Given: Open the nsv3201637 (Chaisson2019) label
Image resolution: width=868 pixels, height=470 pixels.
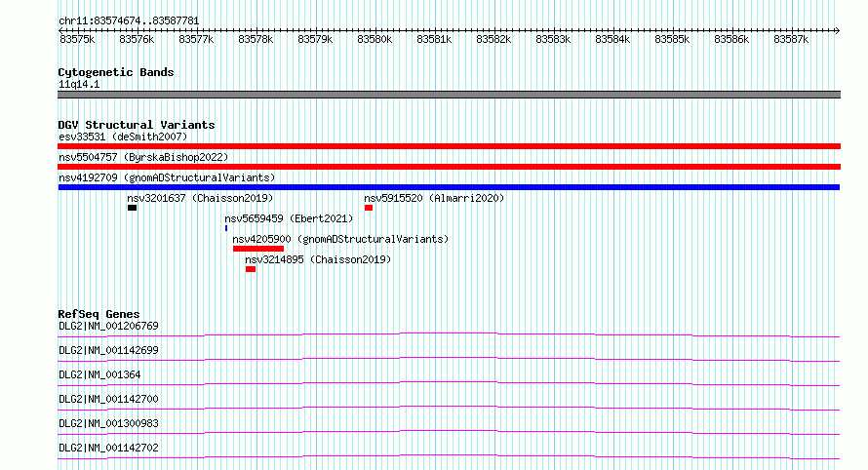Looking at the screenshot, I should (200, 198).
